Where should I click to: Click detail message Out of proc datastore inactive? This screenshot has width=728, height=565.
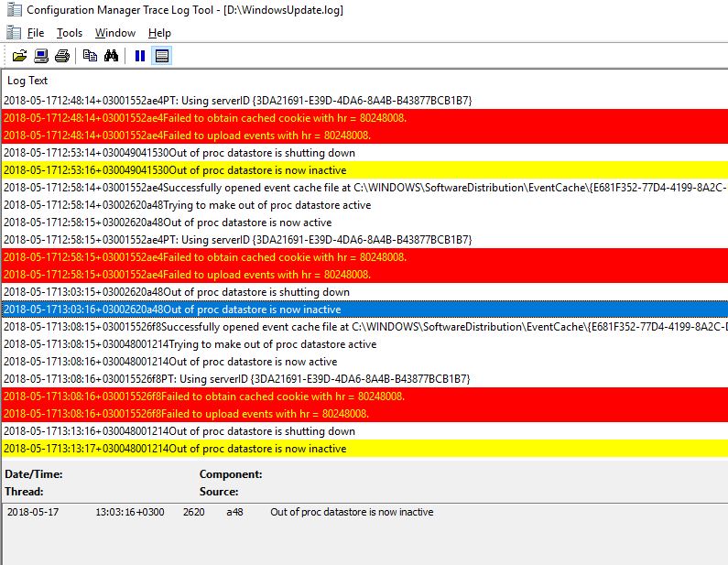coord(352,512)
